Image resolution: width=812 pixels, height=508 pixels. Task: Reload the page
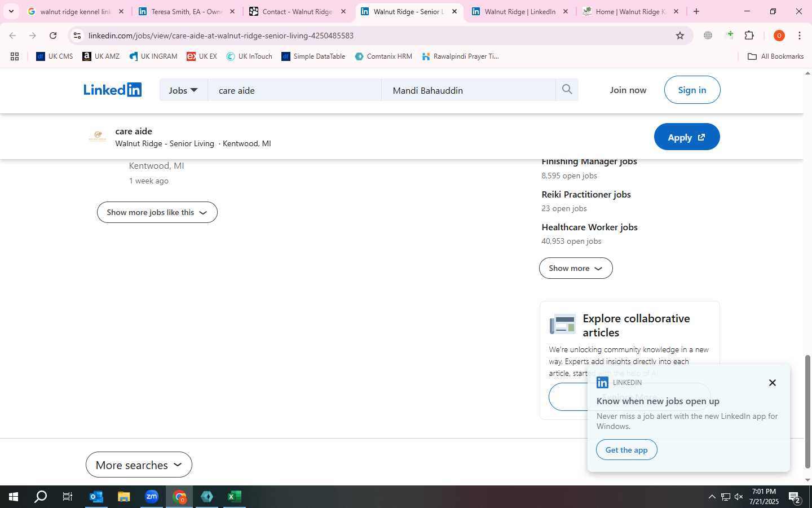pos(53,36)
